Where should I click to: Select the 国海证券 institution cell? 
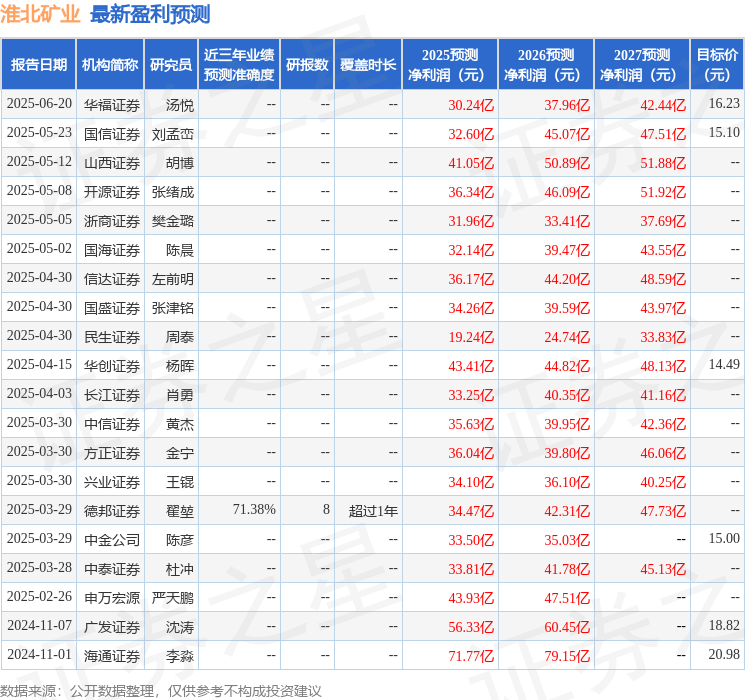(x=112, y=250)
